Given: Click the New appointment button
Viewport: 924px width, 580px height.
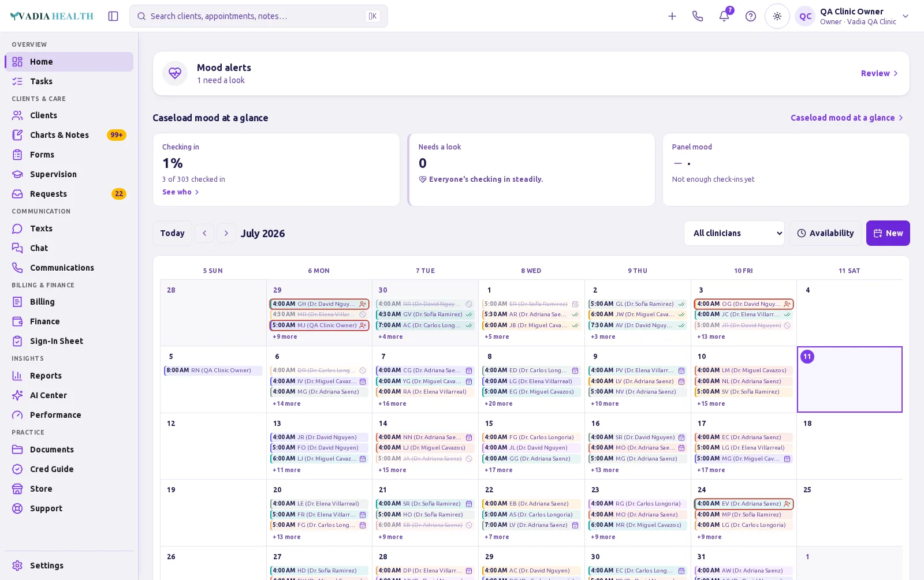Looking at the screenshot, I should click(x=888, y=233).
